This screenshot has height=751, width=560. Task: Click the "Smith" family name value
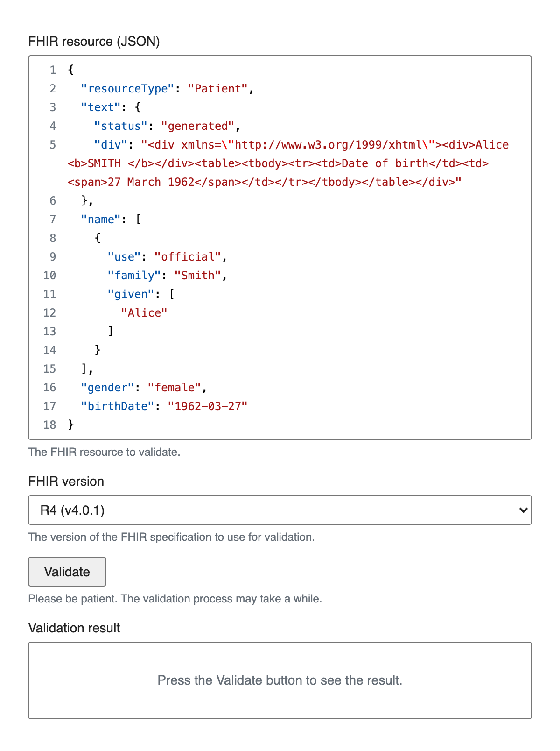(x=197, y=276)
